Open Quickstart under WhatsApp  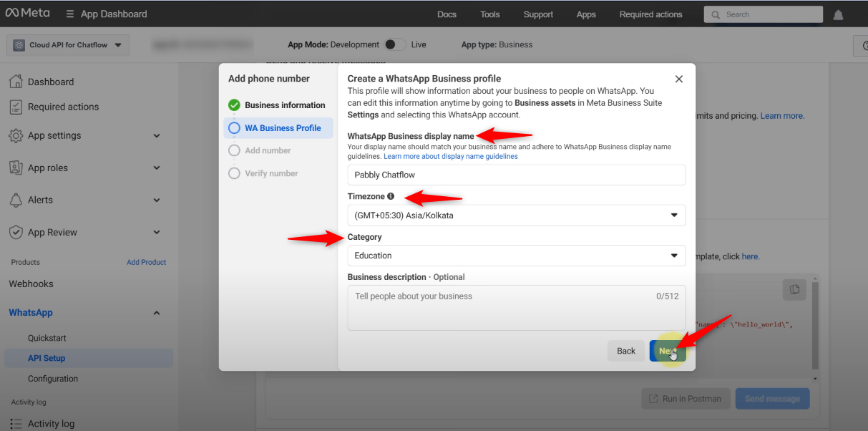[x=47, y=338]
